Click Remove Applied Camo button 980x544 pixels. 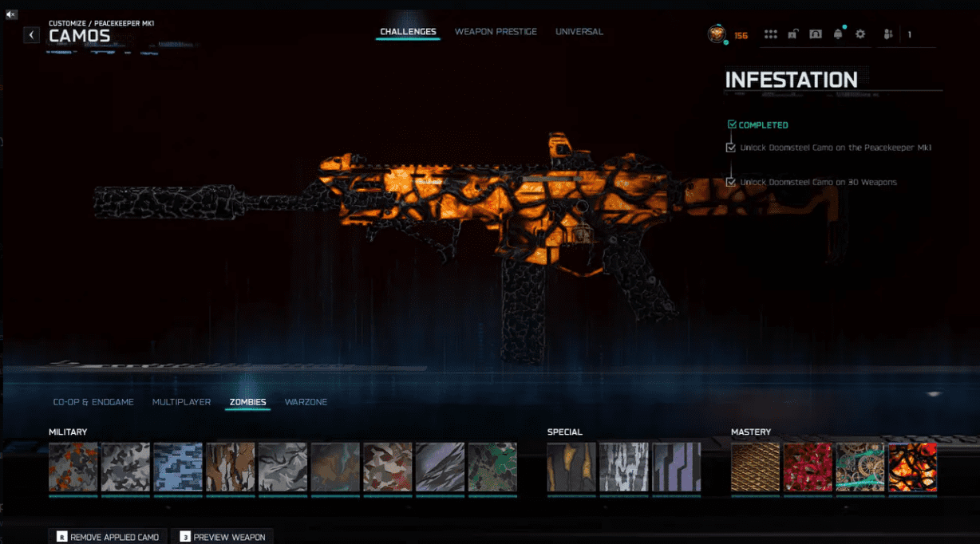coord(108,537)
